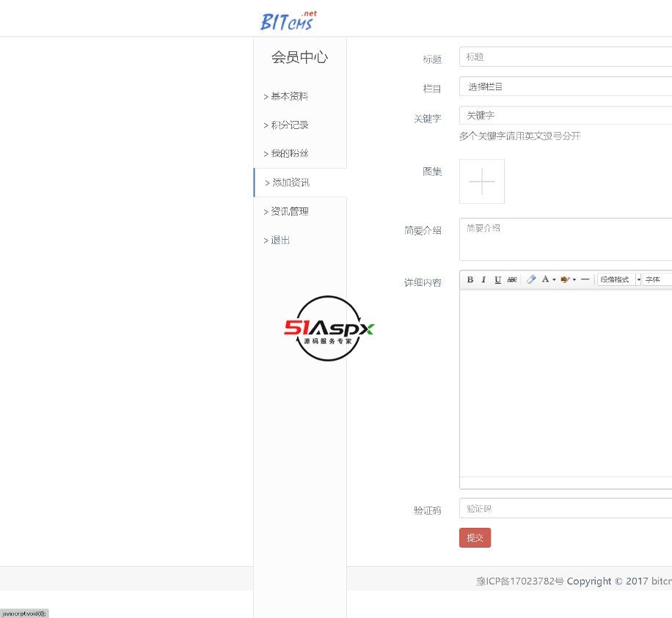Click the plus box to add gallery image
Image resolution: width=672 pixels, height=618 pixels.
(x=482, y=182)
